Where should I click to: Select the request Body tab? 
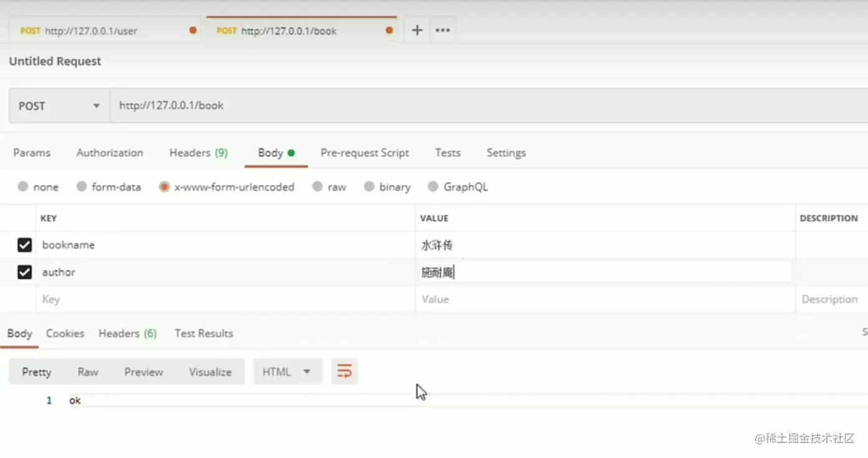(276, 153)
